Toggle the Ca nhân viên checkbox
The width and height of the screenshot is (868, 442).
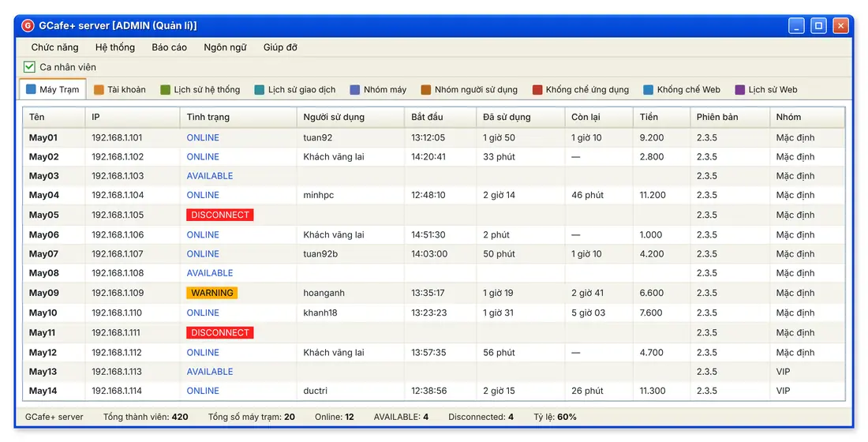pyautogui.click(x=29, y=67)
